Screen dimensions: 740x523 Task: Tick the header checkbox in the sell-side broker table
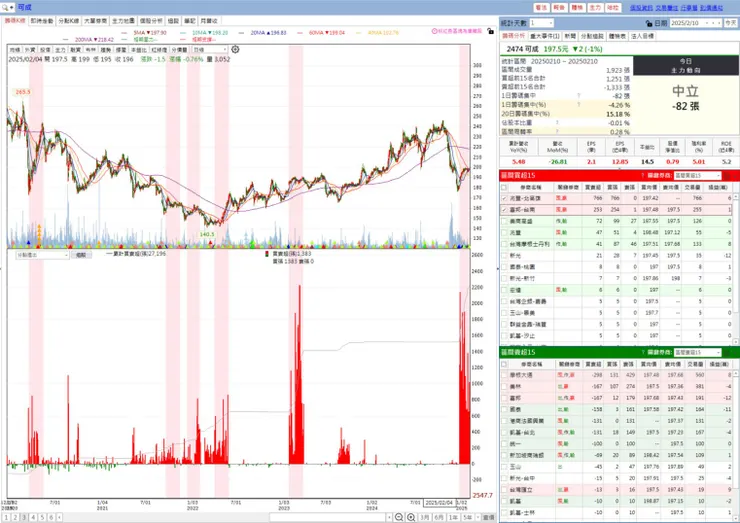point(504,364)
